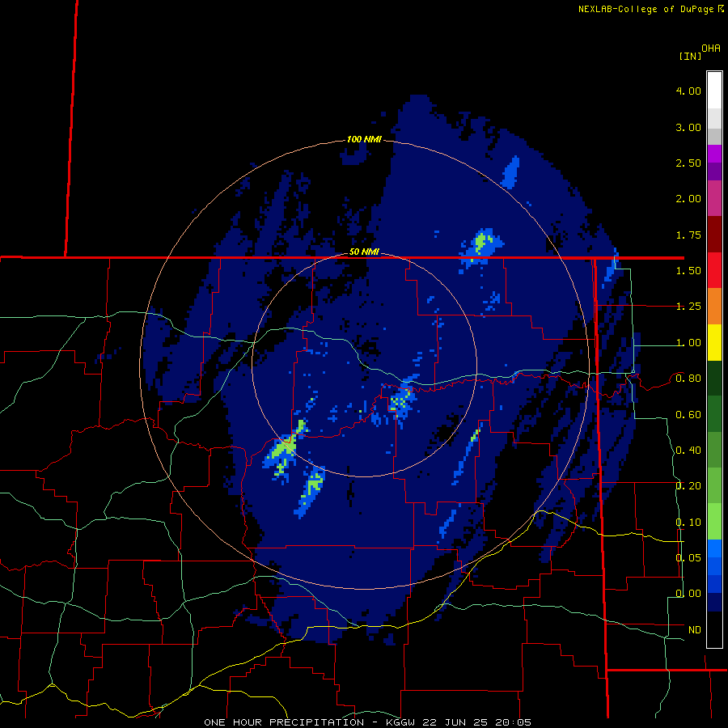This screenshot has width=728, height=728.
Task: Click the 50 NMI range ring label
Action: point(364,252)
